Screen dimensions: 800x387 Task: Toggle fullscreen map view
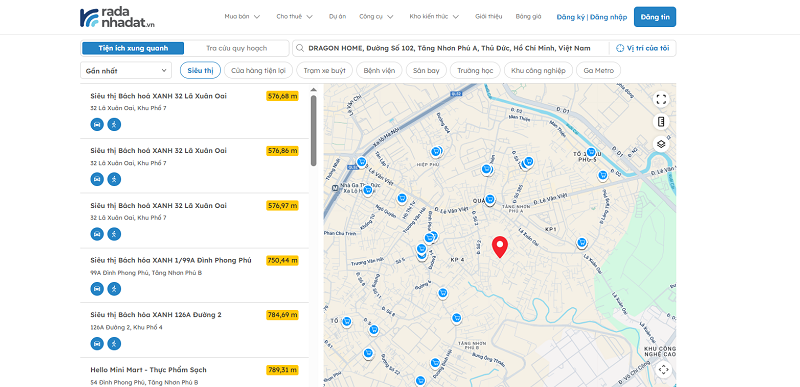click(661, 99)
